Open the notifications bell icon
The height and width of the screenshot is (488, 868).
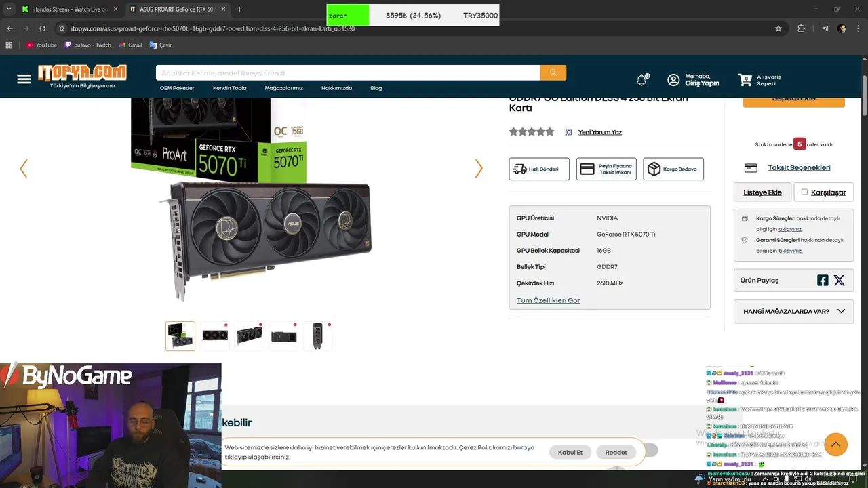coord(642,80)
